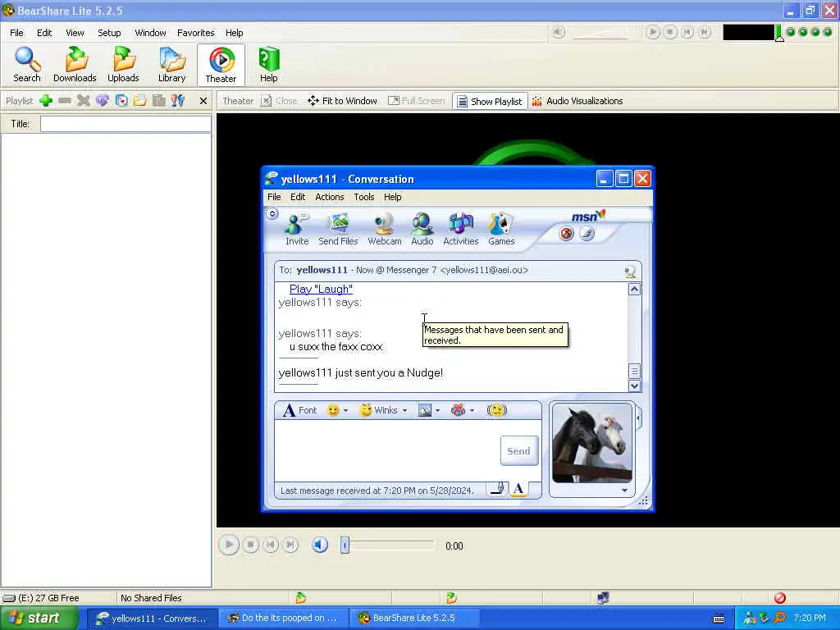Click the red status bar icon
Image resolution: width=840 pixels, height=630 pixels.
780,597
